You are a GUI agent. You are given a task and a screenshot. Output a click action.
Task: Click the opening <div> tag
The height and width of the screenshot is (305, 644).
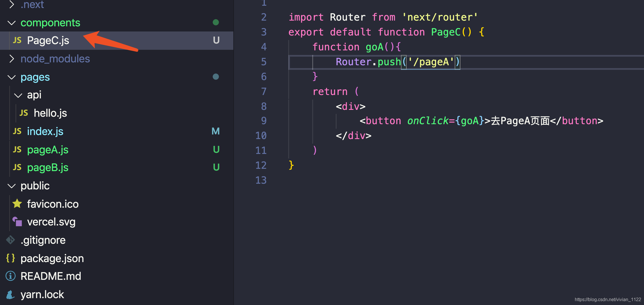351,106
